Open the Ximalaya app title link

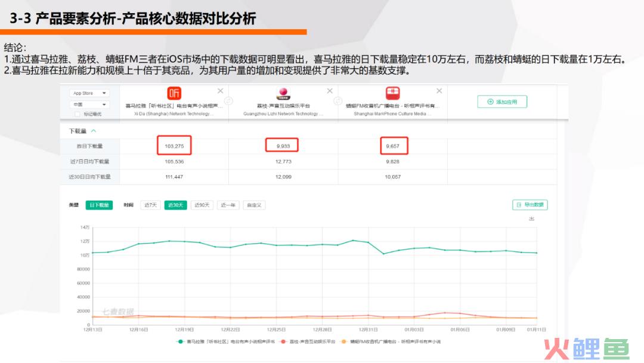(x=174, y=106)
